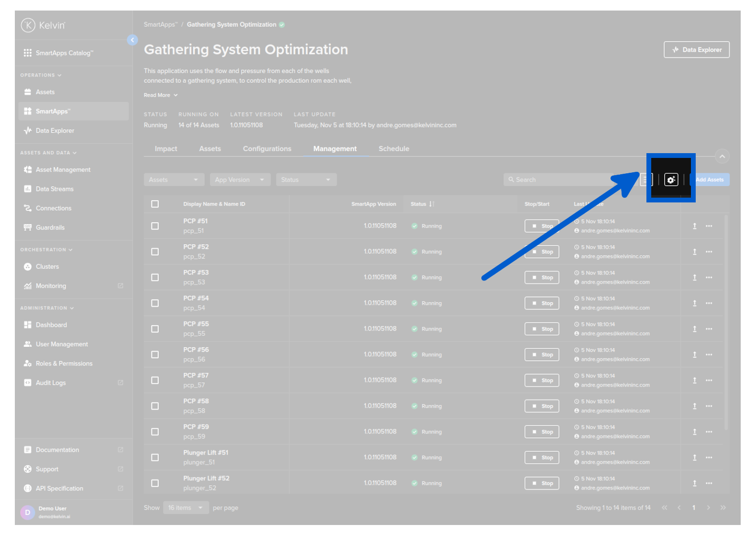
Task: Click the Data Explorer button
Action: (696, 50)
